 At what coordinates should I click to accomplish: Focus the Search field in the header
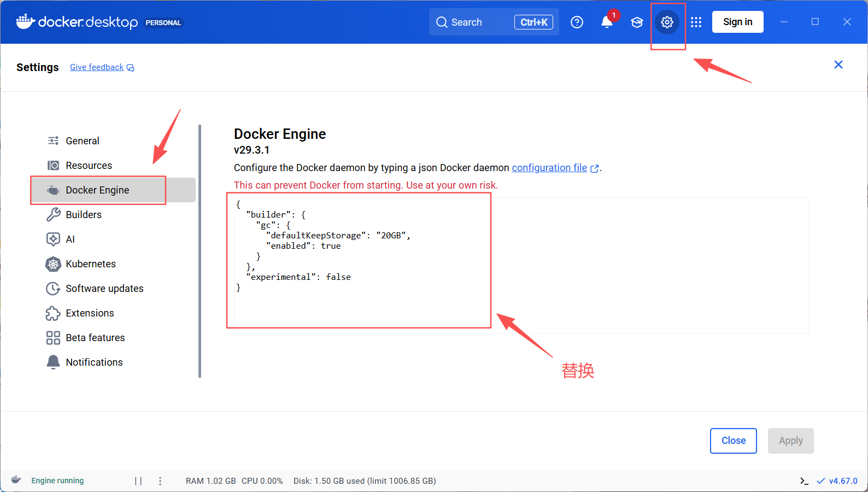point(494,22)
